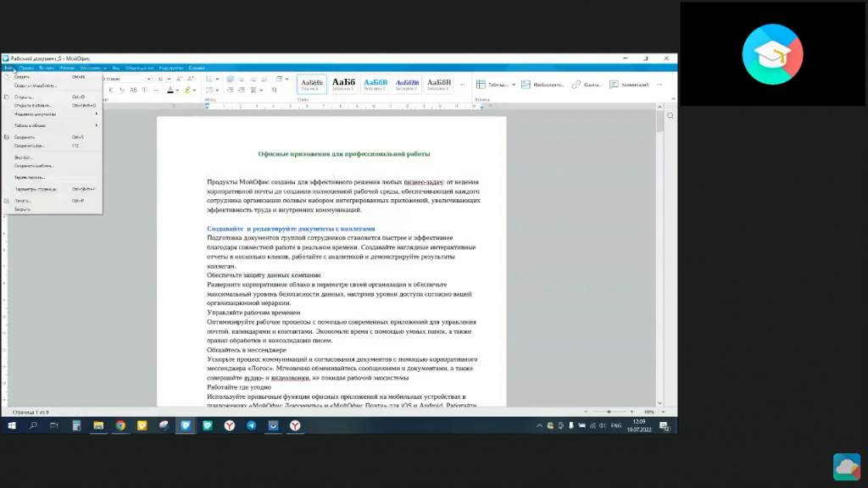
Task: Click the line spacing icon
Action: click(x=253, y=90)
